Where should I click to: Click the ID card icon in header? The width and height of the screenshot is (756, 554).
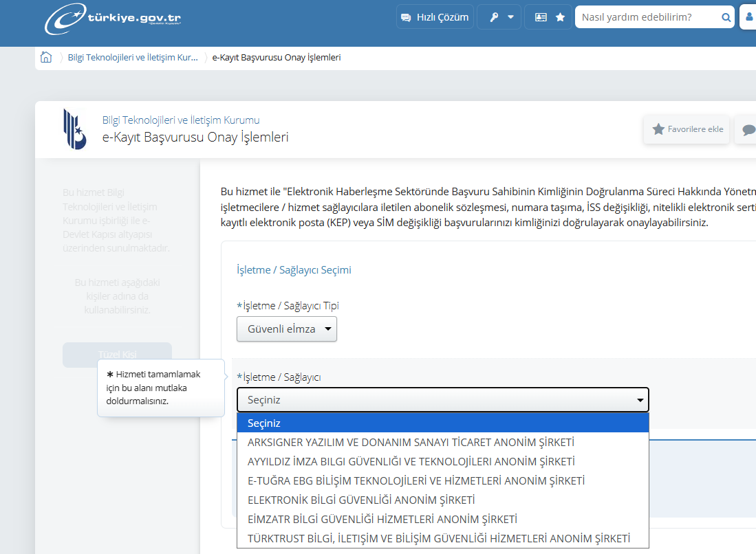tap(541, 17)
